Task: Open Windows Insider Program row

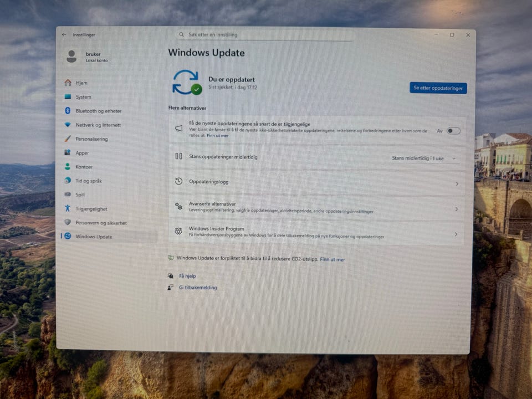Action: point(316,233)
